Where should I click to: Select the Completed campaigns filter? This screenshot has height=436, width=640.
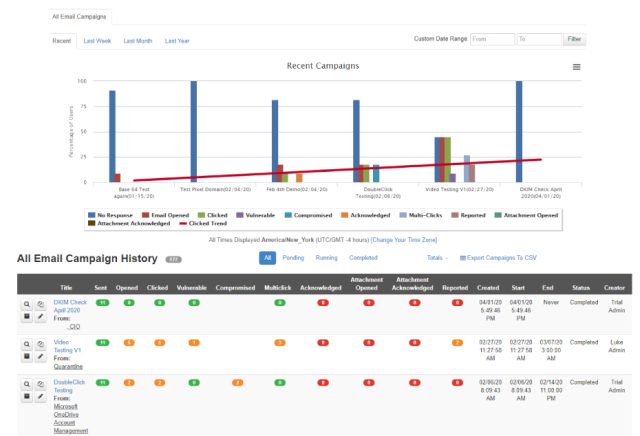click(363, 258)
